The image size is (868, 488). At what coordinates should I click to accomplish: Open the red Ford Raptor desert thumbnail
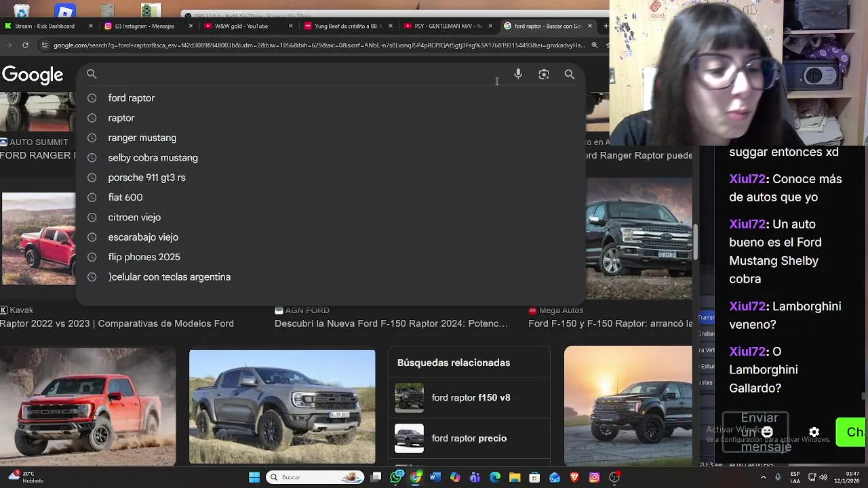(x=87, y=407)
